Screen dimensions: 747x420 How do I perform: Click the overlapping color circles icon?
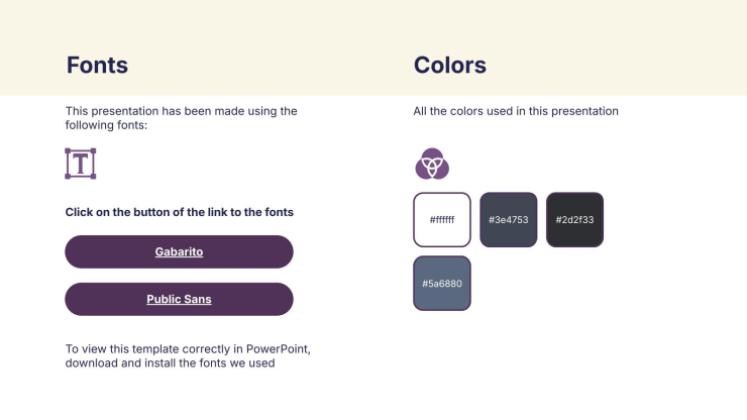[x=432, y=163]
